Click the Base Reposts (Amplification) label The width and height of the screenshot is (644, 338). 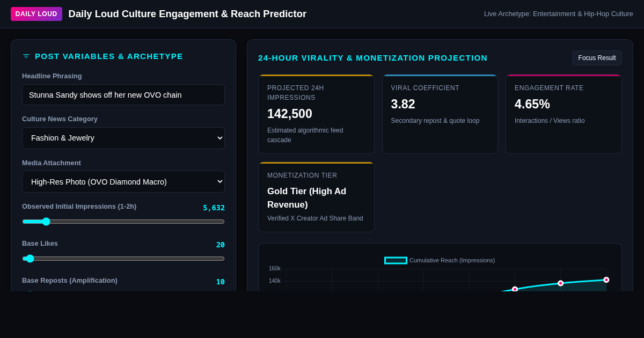click(x=70, y=281)
